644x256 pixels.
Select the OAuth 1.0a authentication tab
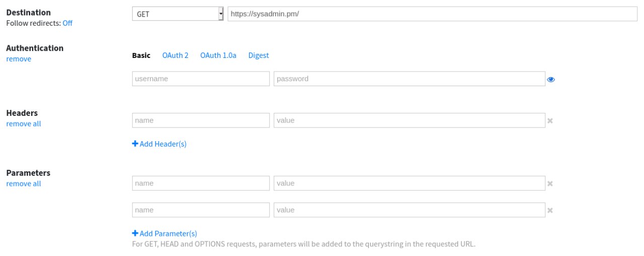click(218, 55)
